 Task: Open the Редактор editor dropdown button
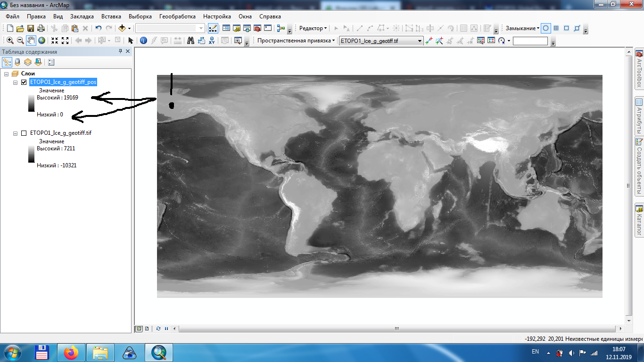point(313,28)
